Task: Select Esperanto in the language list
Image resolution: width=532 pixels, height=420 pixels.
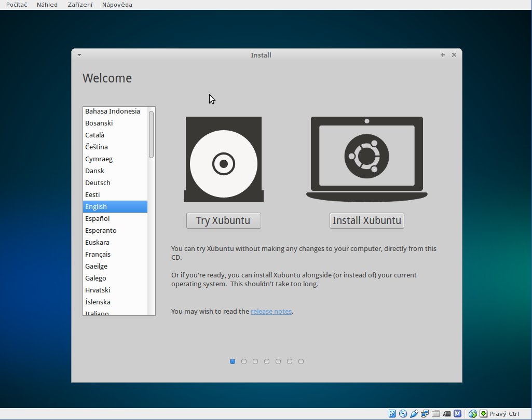Action: [115, 231]
